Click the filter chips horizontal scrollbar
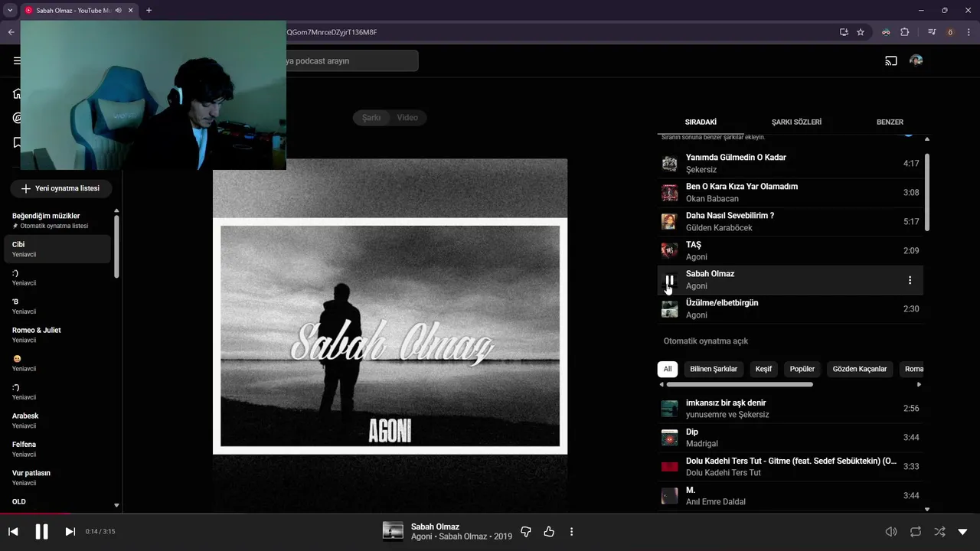Screen dimensions: 980x551 (740, 384)
